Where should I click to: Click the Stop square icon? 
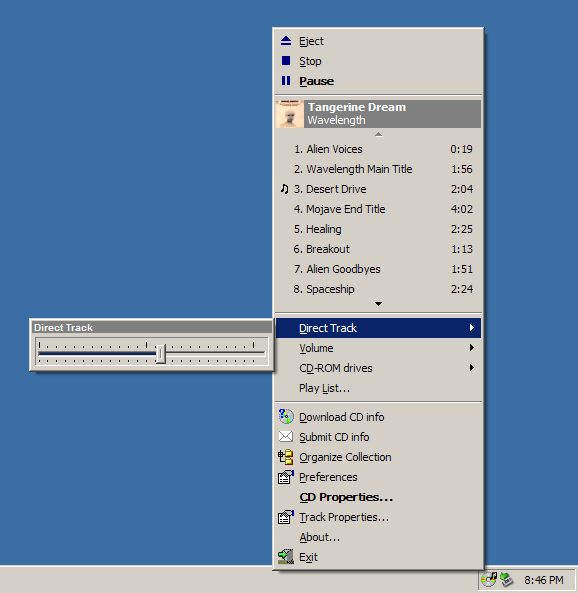point(286,61)
